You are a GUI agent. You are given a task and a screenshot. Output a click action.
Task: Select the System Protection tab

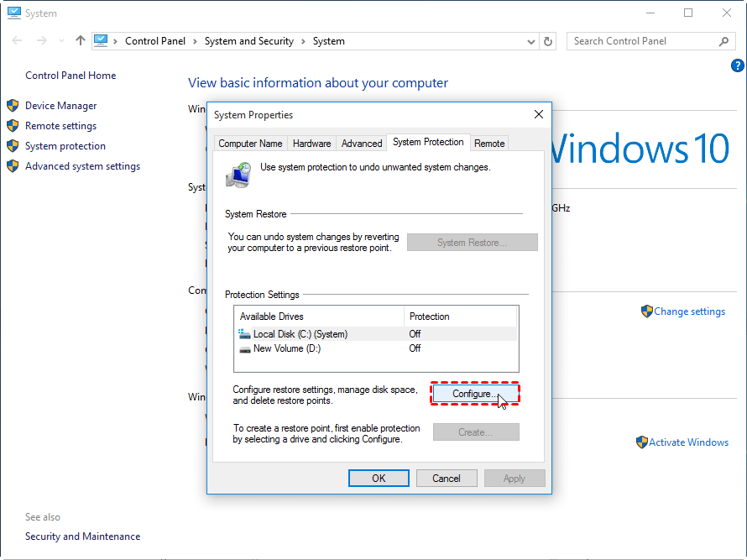428,142
